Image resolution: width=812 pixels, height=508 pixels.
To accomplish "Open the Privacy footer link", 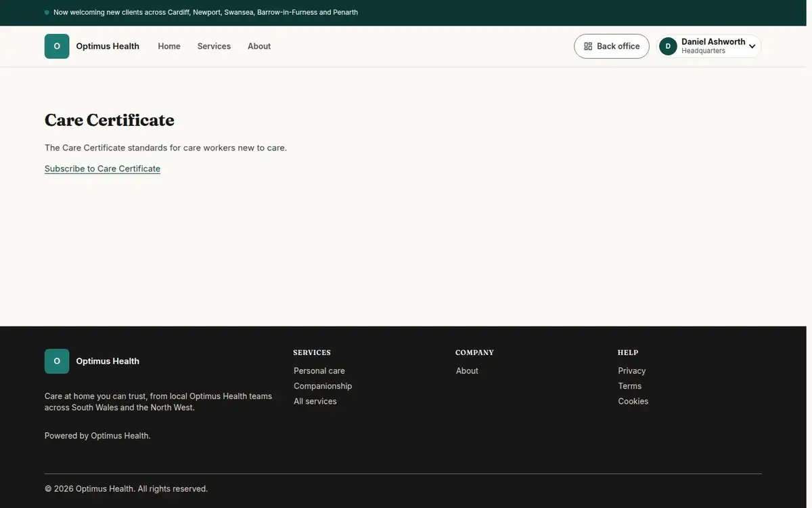I will click(x=632, y=371).
